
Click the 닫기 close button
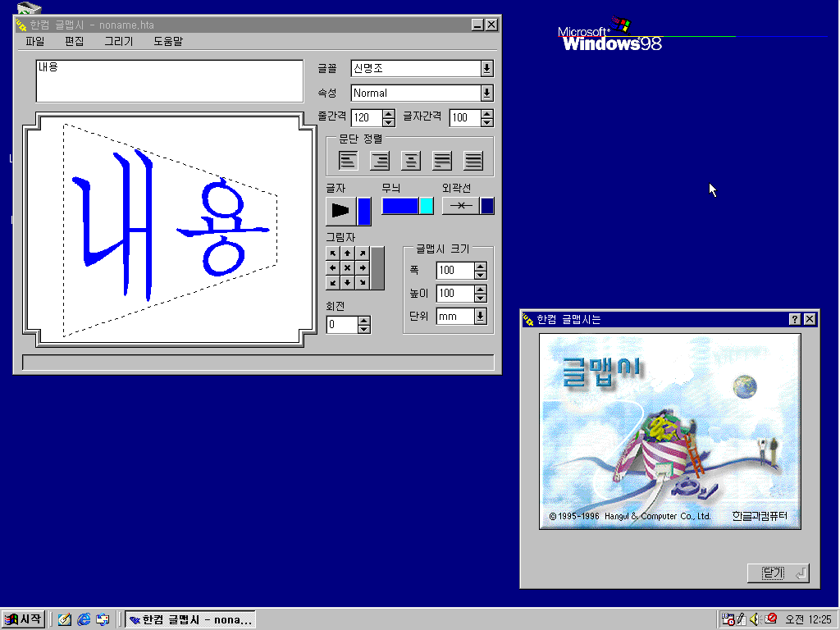click(778, 573)
